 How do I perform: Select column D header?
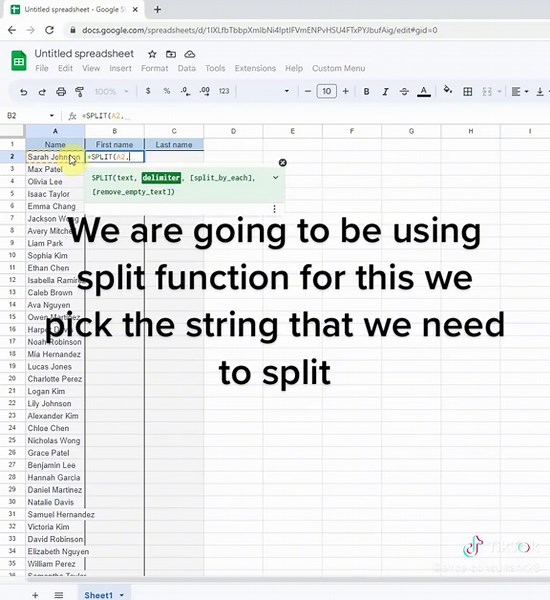pyautogui.click(x=233, y=131)
